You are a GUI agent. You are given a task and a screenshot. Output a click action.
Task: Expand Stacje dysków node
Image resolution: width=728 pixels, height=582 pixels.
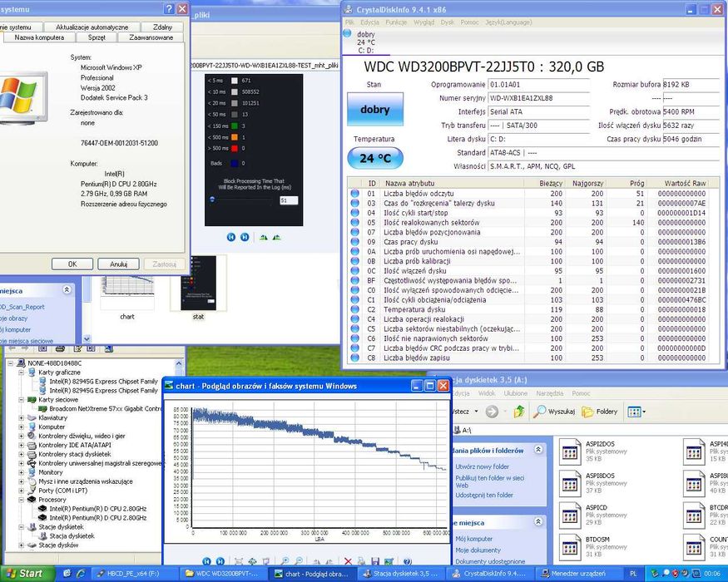(22, 545)
